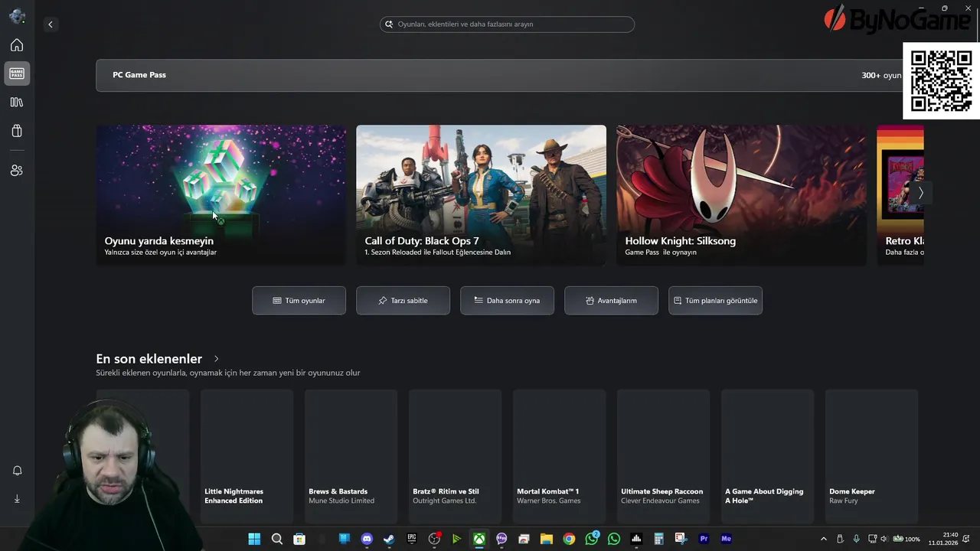This screenshot has height=551, width=980.
Task: Open My Library from the sidebar
Action: (17, 102)
